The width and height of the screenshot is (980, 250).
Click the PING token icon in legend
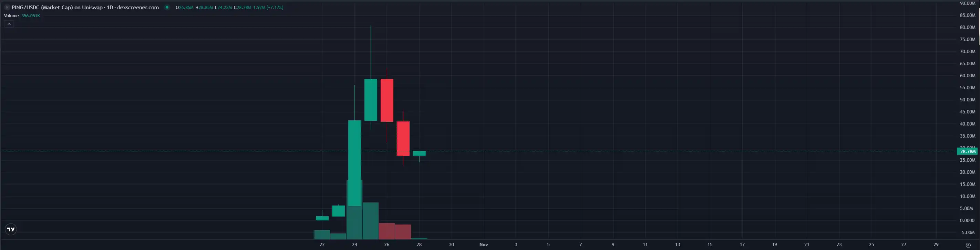pyautogui.click(x=7, y=8)
